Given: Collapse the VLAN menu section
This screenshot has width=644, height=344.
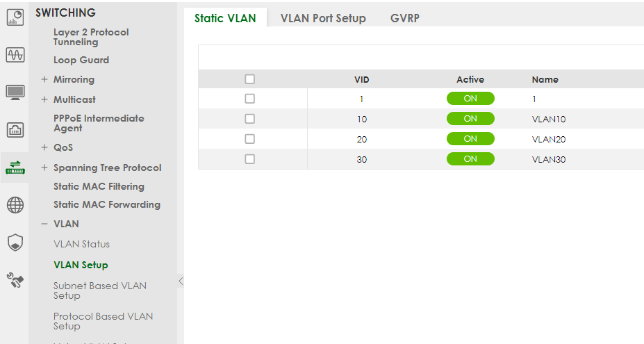Looking at the screenshot, I should point(44,224).
